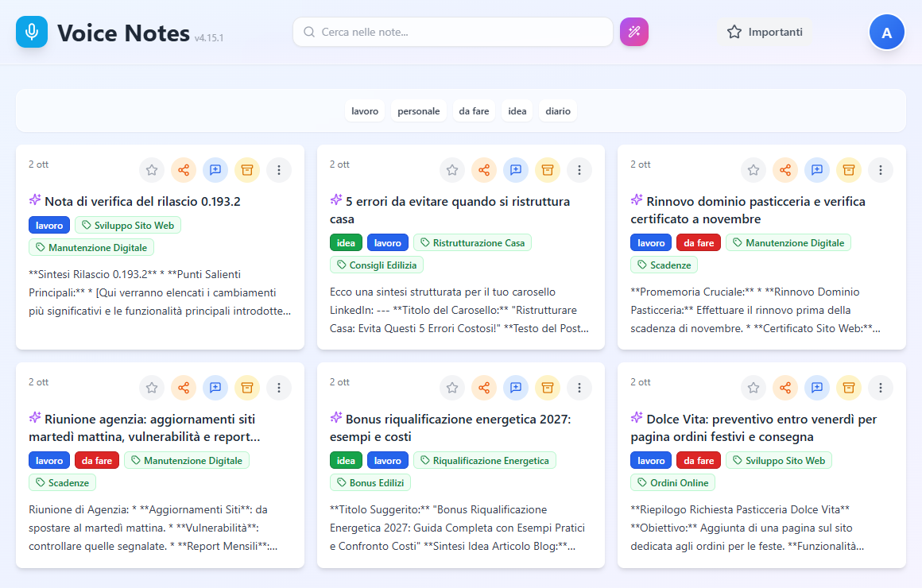The height and width of the screenshot is (588, 922).
Task: Share the 'Rinnovo dominio pasticceria' note
Action: (785, 170)
